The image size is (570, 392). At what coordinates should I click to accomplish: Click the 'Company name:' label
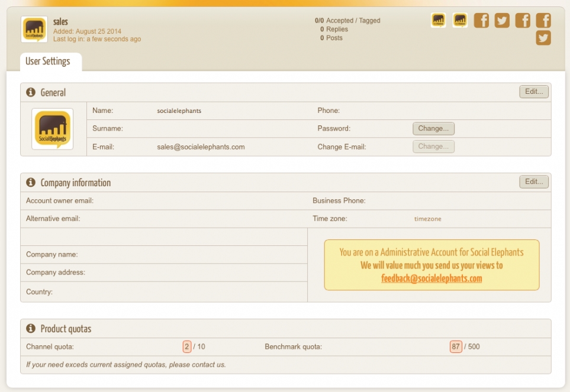[52, 254]
